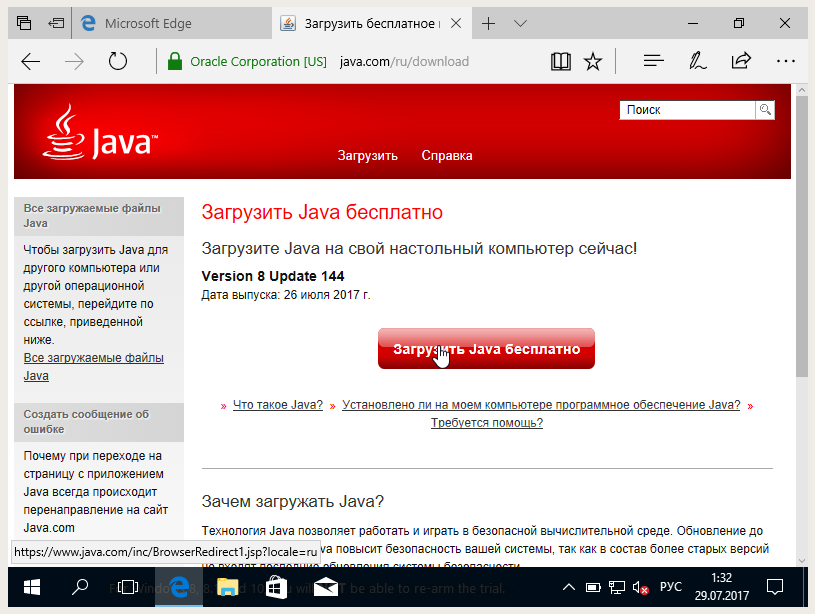
Task: Switch to the Microsoft Edge tab
Action: [148, 23]
